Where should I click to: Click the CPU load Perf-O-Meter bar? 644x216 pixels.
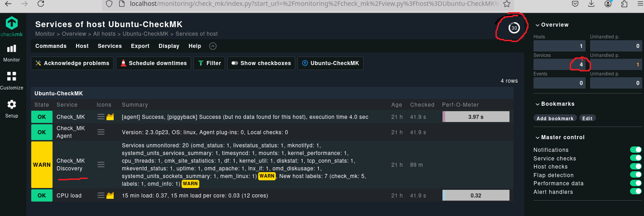476,196
